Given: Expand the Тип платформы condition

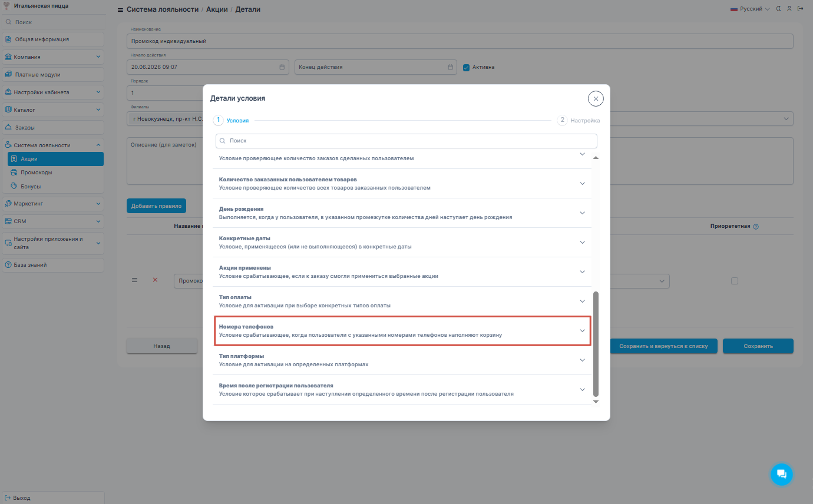Looking at the screenshot, I should click(x=582, y=360).
